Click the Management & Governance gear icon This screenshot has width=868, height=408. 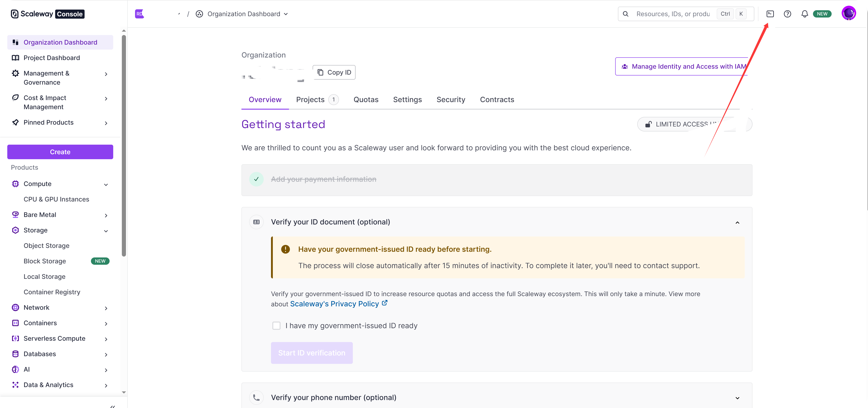(15, 73)
